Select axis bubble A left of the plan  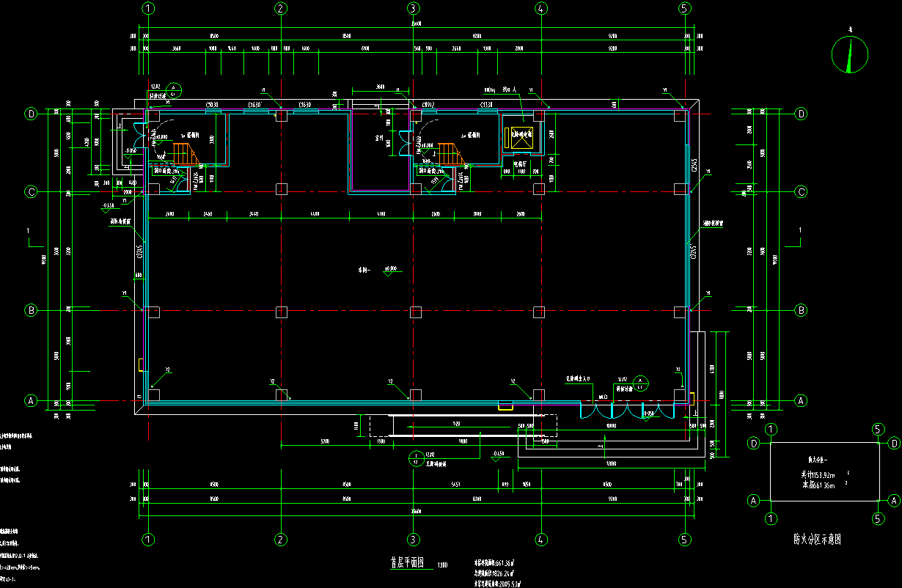click(32, 401)
